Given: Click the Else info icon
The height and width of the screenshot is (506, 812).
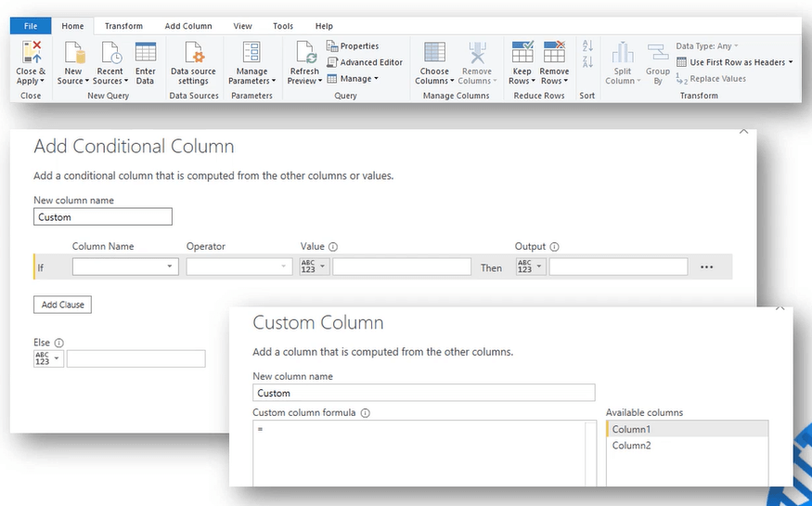Looking at the screenshot, I should pyautogui.click(x=59, y=343).
